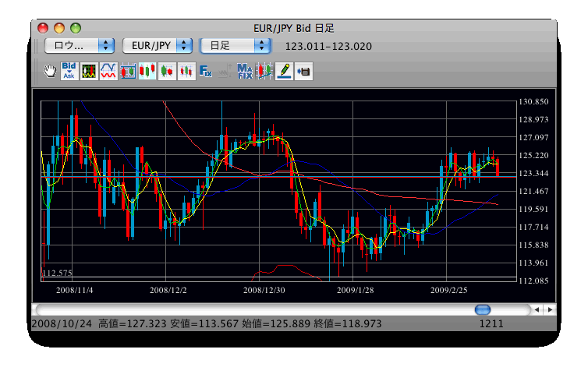The height and width of the screenshot is (374, 588).
Task: Toggle the Fix scale button
Action: 206,71
